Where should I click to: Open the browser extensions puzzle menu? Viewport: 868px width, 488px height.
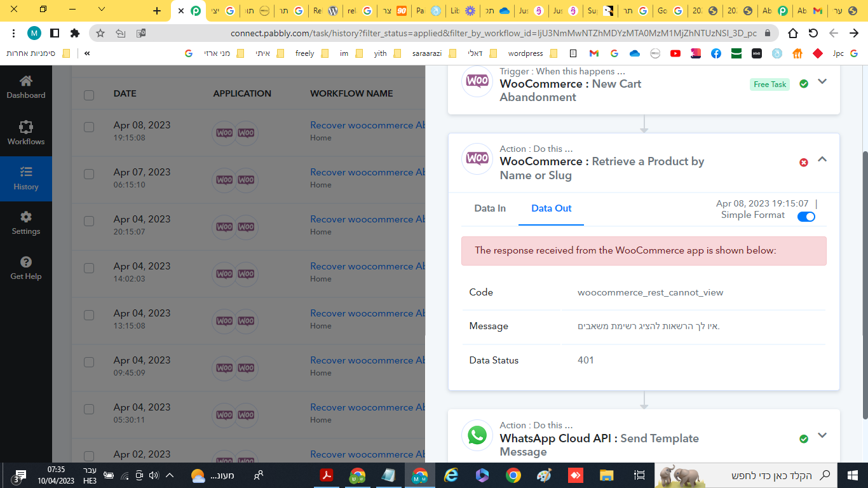[x=75, y=33]
